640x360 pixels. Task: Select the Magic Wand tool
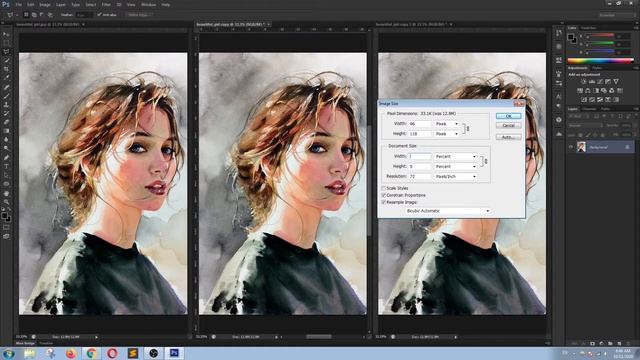point(6,60)
